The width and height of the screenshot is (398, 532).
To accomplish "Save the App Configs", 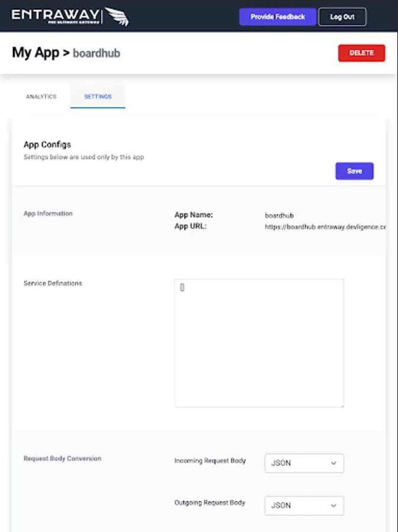I will (x=354, y=171).
